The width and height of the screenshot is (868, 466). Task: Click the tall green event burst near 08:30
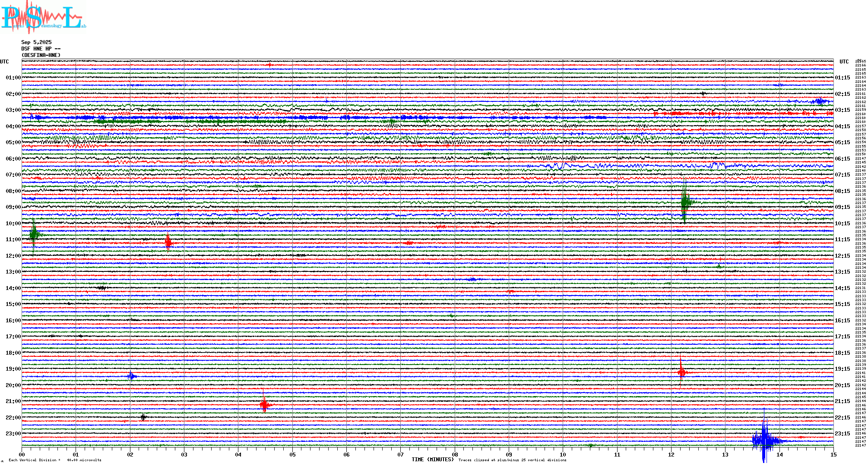click(685, 201)
